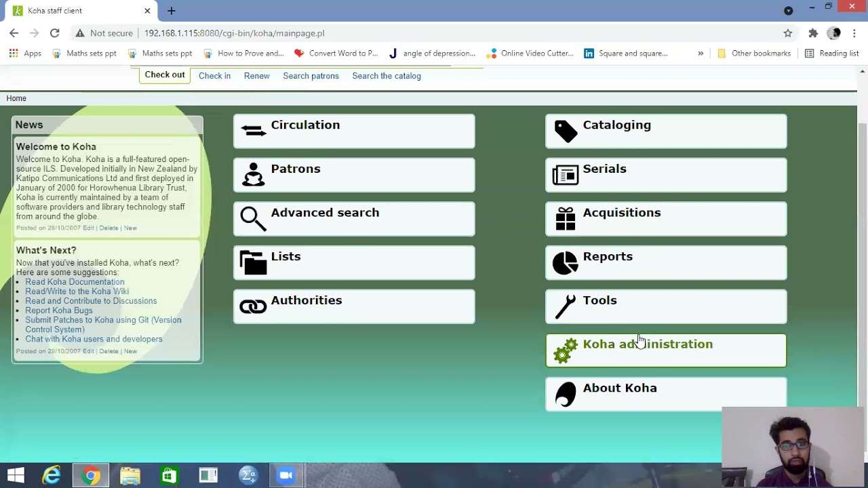
Task: Open File Explorer from the taskbar
Action: tap(130, 476)
